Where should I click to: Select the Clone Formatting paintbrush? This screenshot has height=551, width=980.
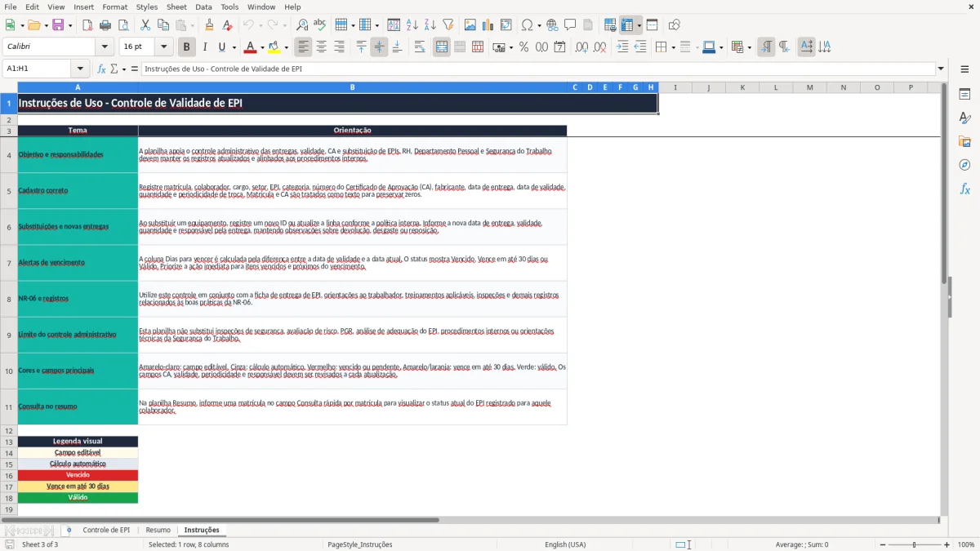click(x=209, y=25)
